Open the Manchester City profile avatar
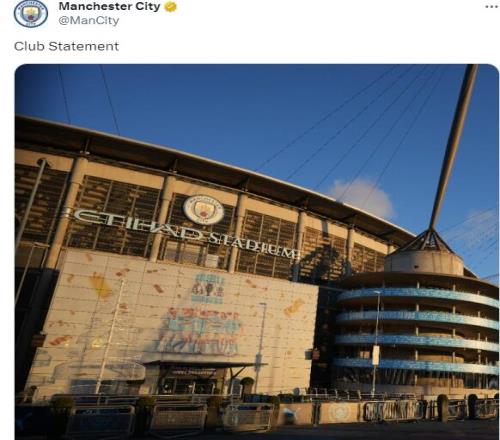The image size is (500, 440). pos(31,13)
